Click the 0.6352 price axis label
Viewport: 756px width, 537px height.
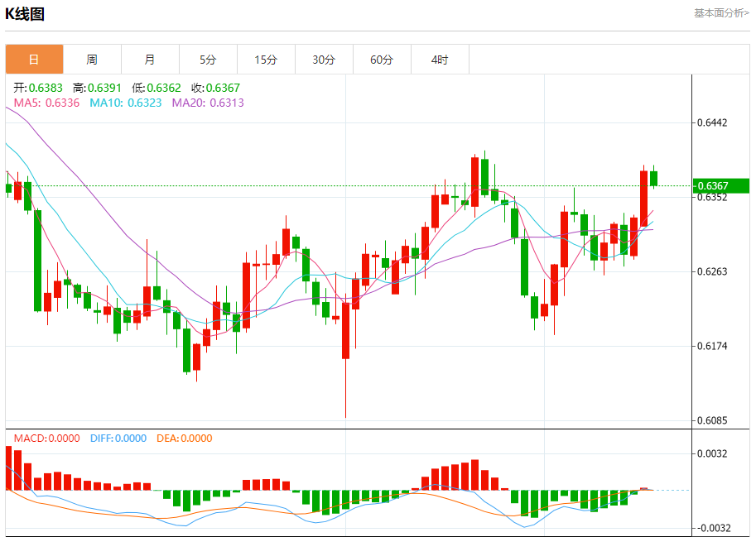713,198
